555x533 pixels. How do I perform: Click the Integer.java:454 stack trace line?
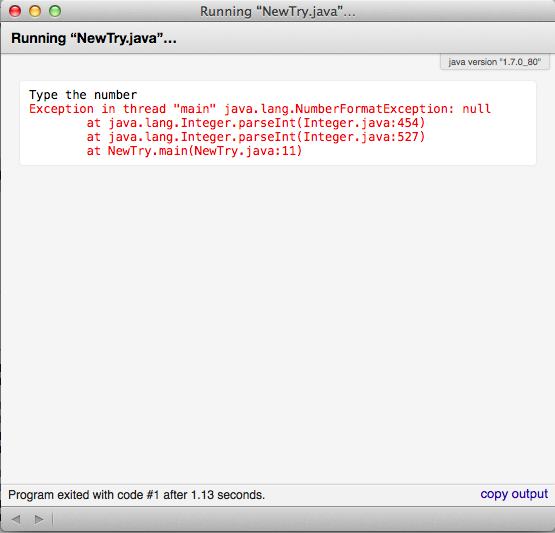click(256, 123)
